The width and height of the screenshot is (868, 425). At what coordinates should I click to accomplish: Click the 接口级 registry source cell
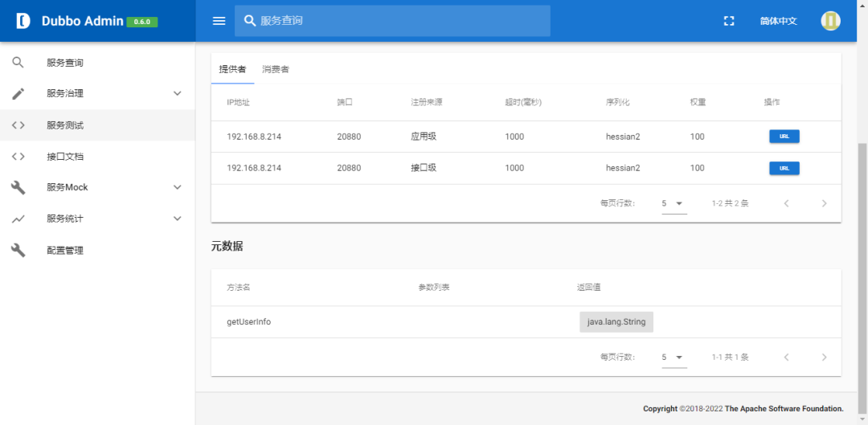(424, 168)
